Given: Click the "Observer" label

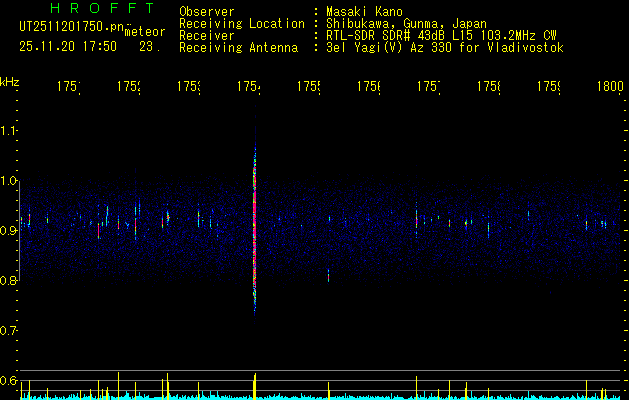Looking at the screenshot, I should [x=207, y=12].
